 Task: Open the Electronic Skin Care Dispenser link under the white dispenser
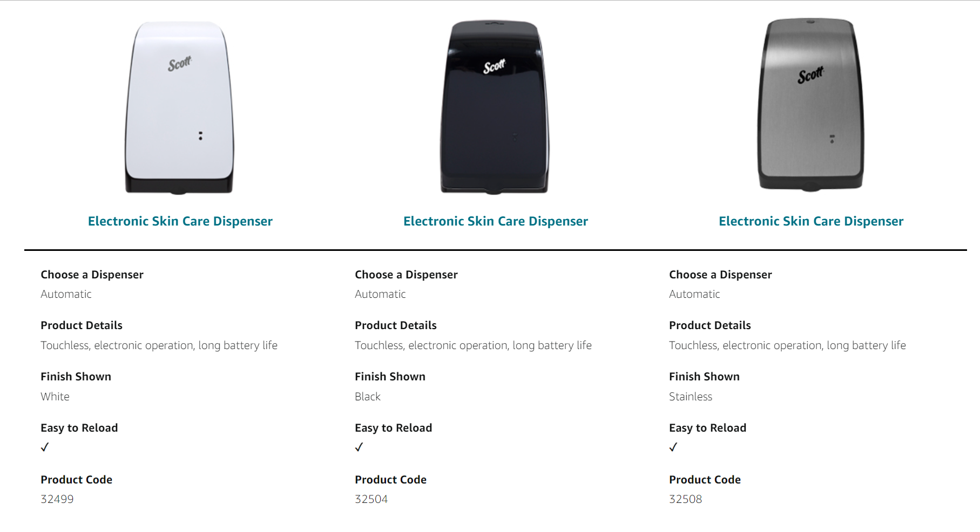point(180,221)
